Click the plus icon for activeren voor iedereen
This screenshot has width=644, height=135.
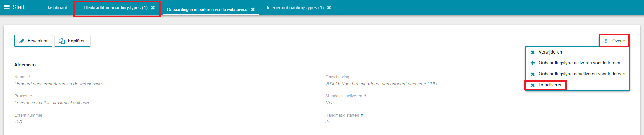click(533, 63)
